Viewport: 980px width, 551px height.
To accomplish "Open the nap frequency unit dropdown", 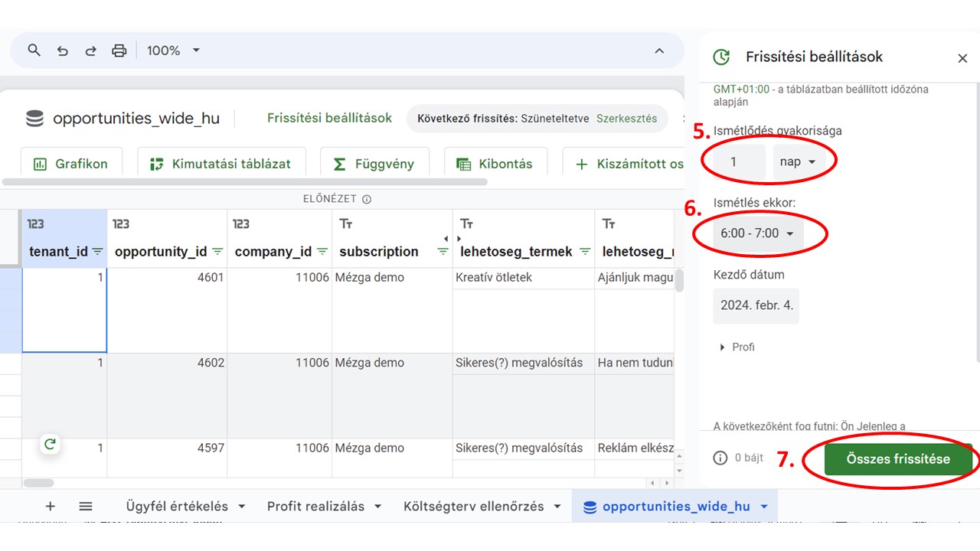I will pyautogui.click(x=797, y=162).
